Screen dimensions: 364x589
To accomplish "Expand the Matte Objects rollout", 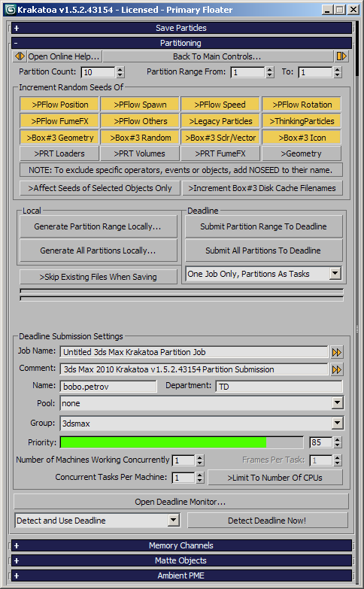I will pyautogui.click(x=181, y=560).
